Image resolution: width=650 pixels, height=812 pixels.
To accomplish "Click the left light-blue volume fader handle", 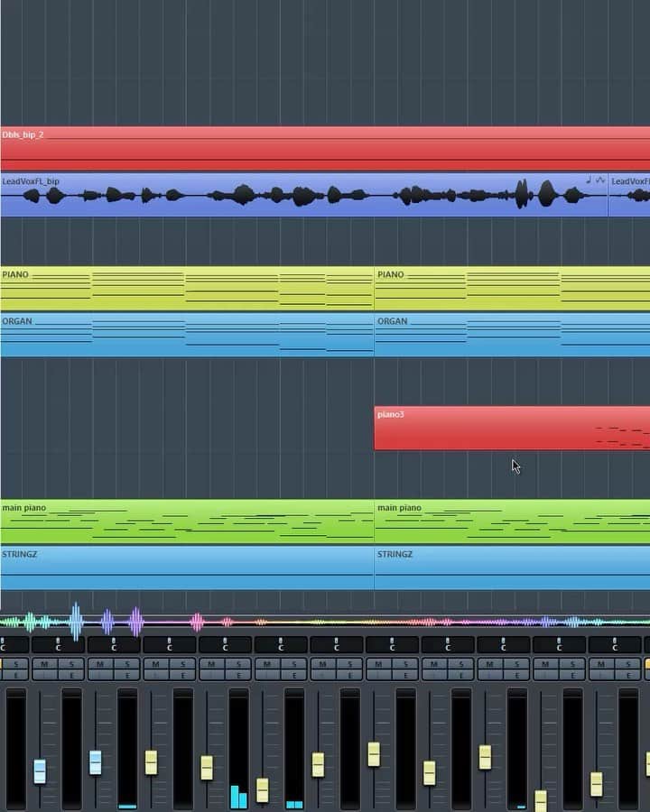I will tap(40, 771).
